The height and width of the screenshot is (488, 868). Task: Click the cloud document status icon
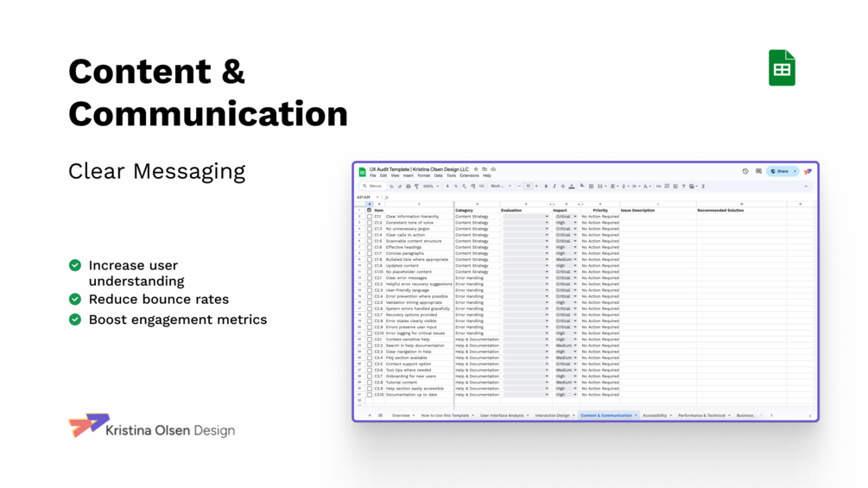pos(493,169)
